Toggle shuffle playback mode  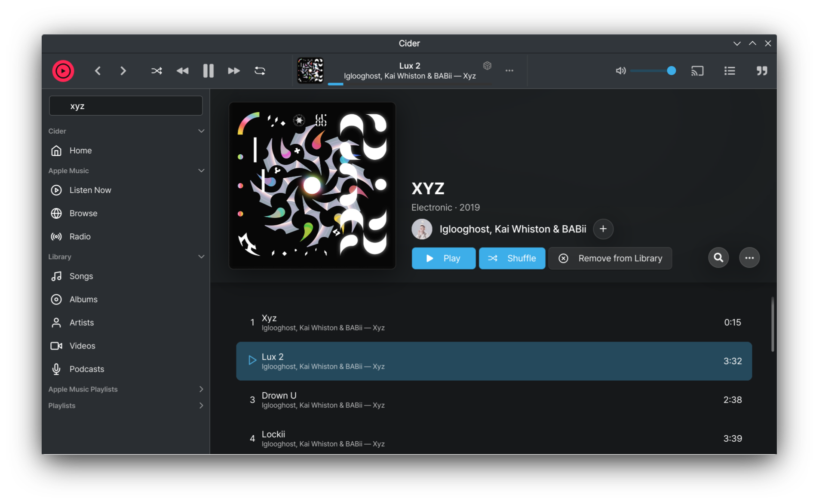pyautogui.click(x=156, y=70)
